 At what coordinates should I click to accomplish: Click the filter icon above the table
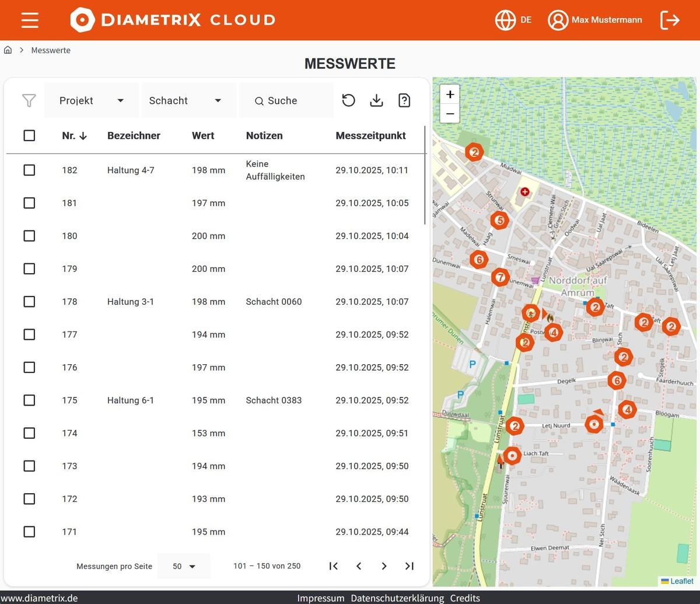29,100
